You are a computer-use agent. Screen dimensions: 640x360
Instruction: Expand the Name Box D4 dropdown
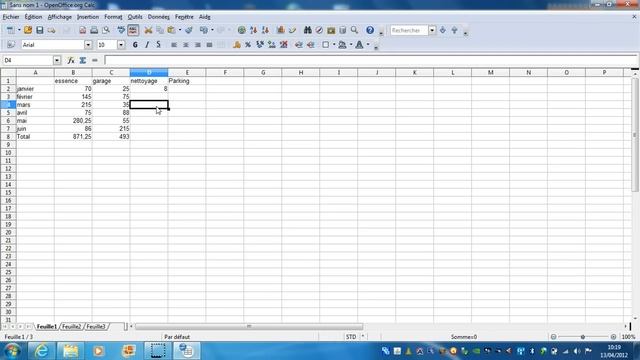(x=57, y=60)
